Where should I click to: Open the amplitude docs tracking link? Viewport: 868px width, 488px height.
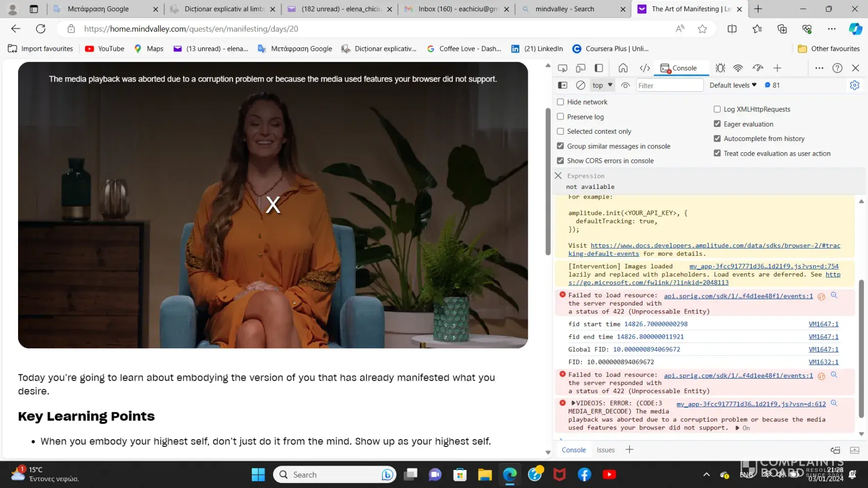715,246
